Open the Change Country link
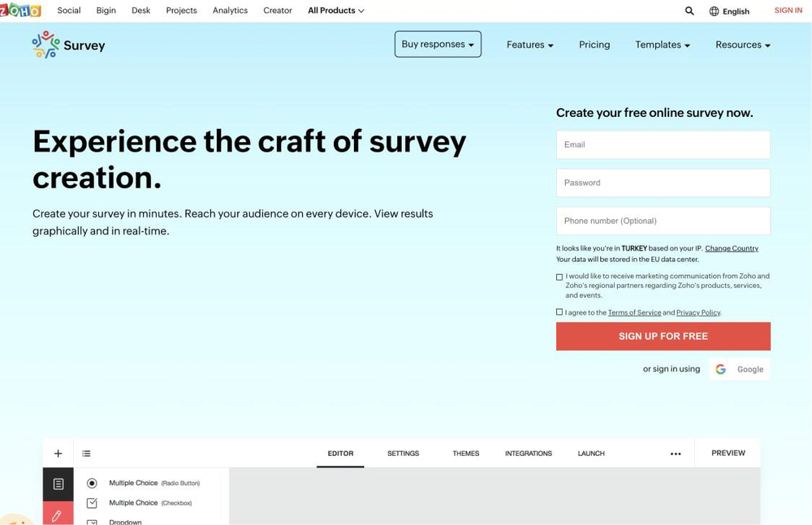The width and height of the screenshot is (812, 525). click(731, 247)
